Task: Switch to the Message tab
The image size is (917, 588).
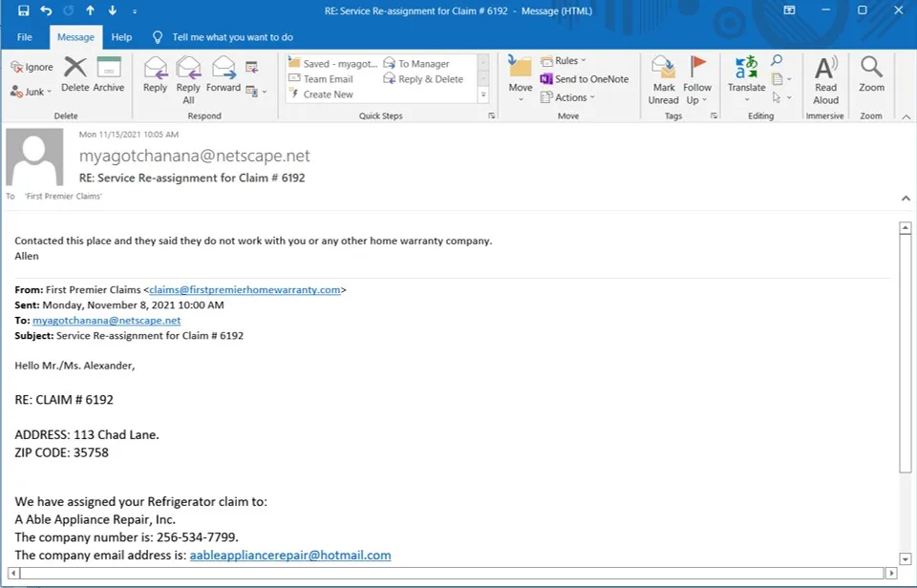Action: coord(75,37)
